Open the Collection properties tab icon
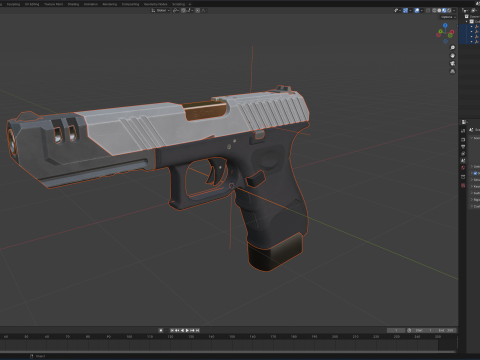480x360 pixels. pyautogui.click(x=463, y=177)
